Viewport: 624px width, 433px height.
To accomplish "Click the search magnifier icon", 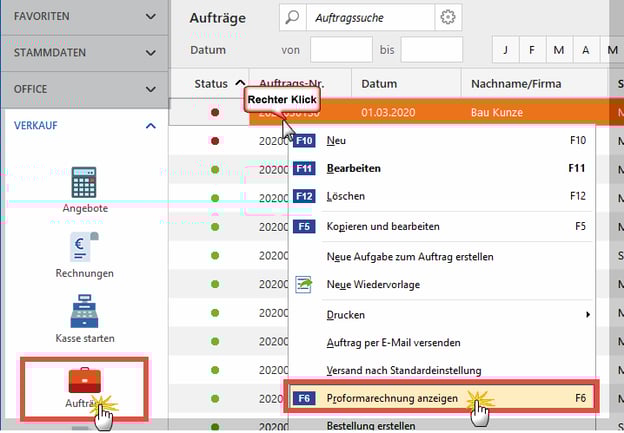I will (x=291, y=17).
